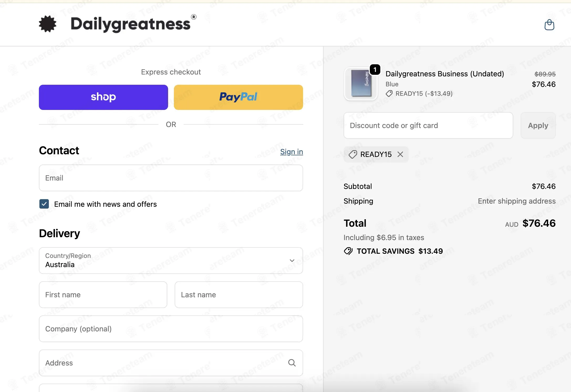
Task: Focus the Email input field
Action: 171,178
